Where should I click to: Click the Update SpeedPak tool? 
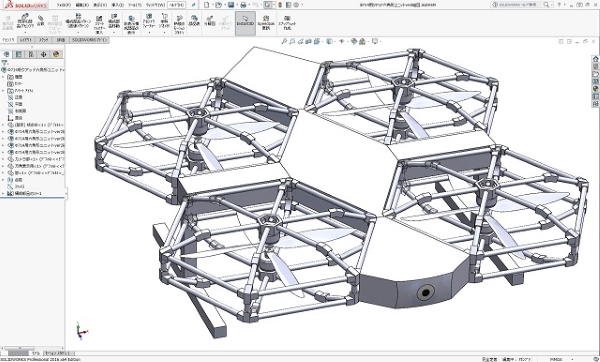[266, 23]
